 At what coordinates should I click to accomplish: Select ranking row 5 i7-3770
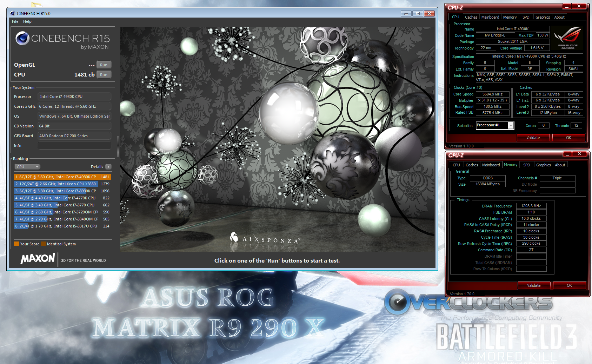click(62, 205)
